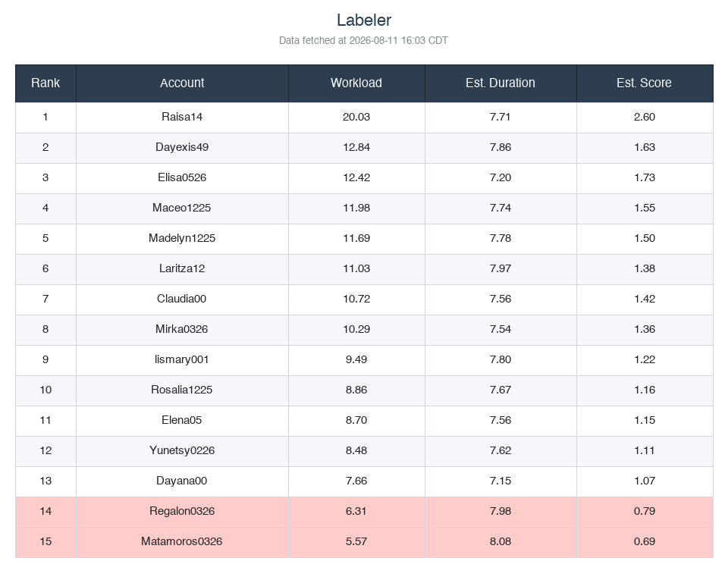Click the Dayexis49 account cell
The width and height of the screenshot is (728, 580).
click(x=182, y=148)
